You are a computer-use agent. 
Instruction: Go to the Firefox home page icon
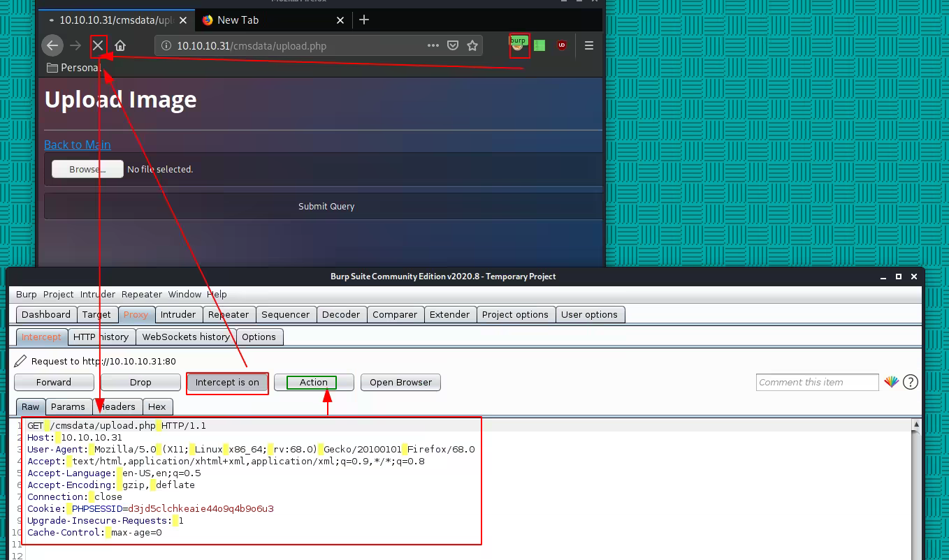[120, 45]
